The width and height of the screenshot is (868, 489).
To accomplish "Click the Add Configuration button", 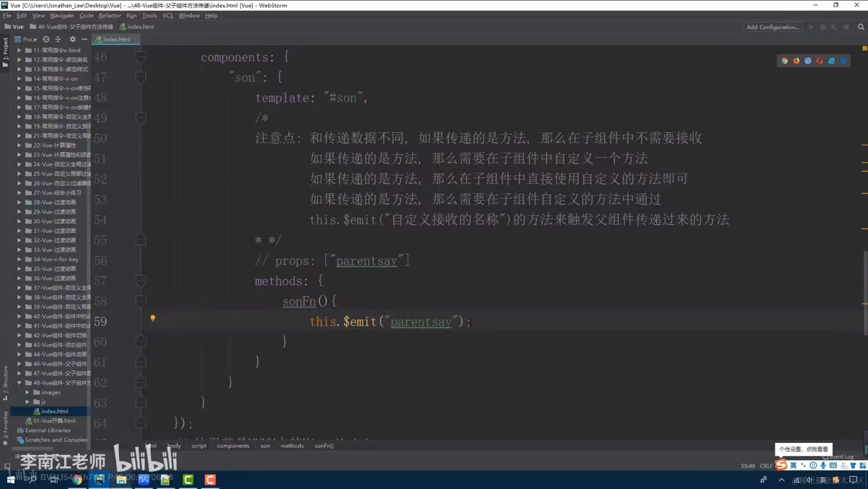I will (773, 27).
